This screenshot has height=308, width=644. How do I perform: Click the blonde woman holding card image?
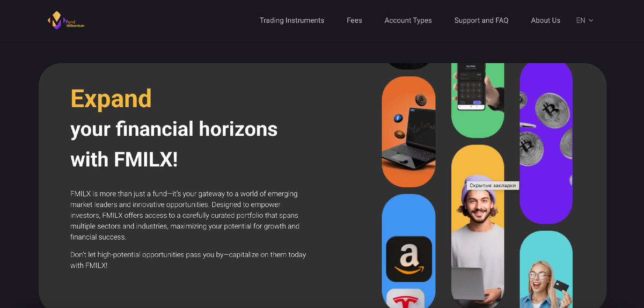[546, 269]
